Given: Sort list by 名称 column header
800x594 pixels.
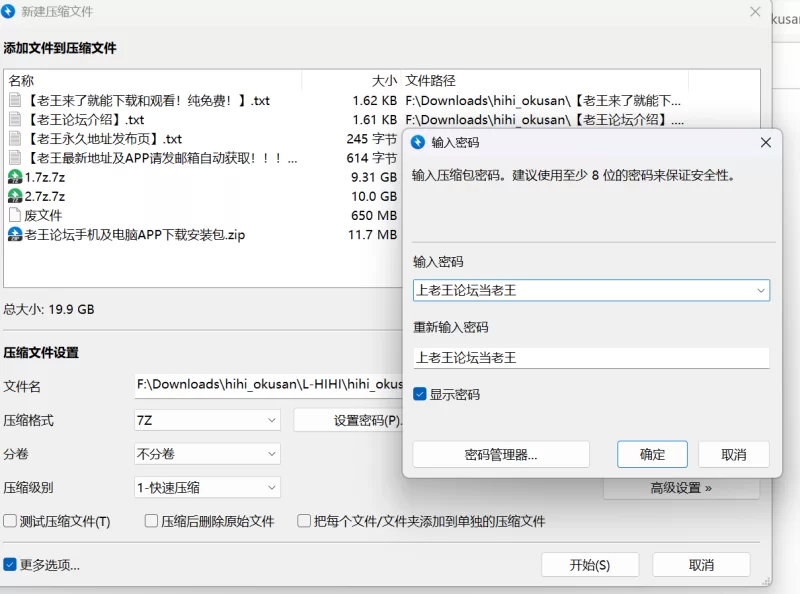Looking at the screenshot, I should (x=153, y=81).
